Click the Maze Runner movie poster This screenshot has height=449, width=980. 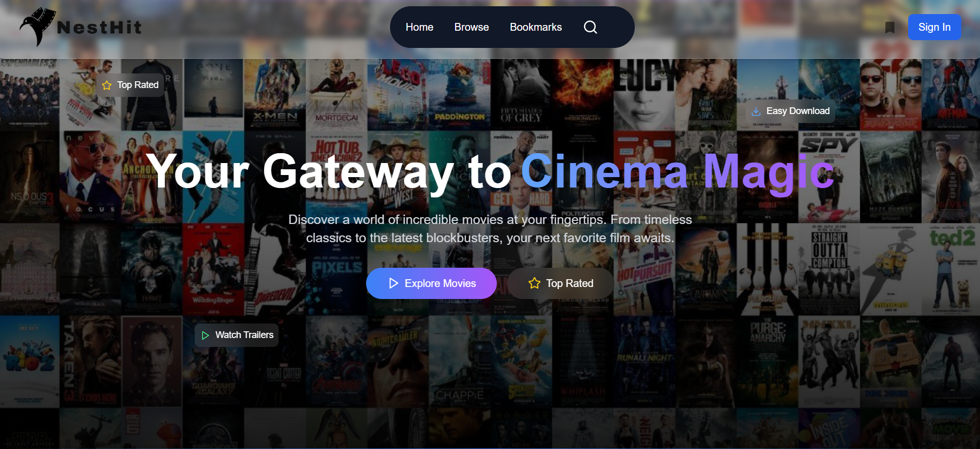(890, 177)
